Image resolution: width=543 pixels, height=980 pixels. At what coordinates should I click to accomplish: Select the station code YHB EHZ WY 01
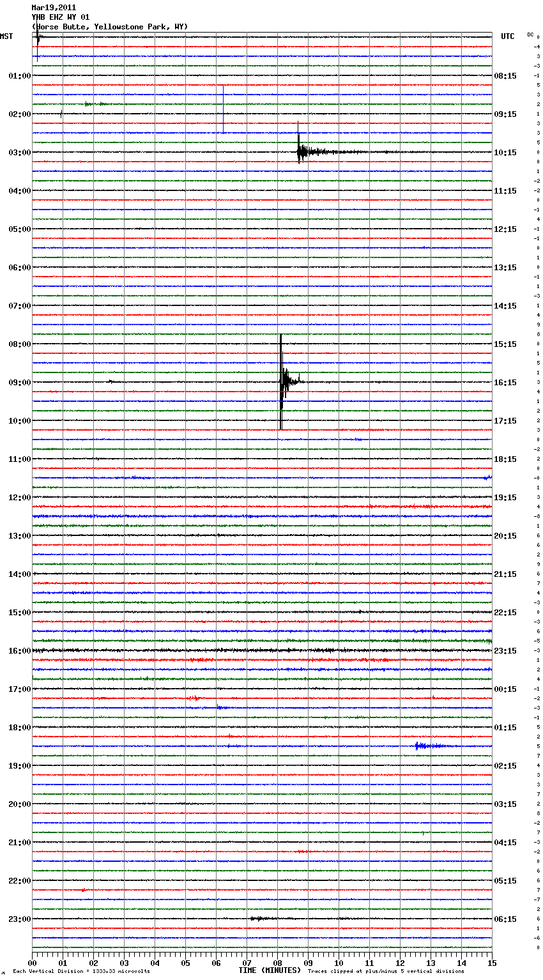61,17
